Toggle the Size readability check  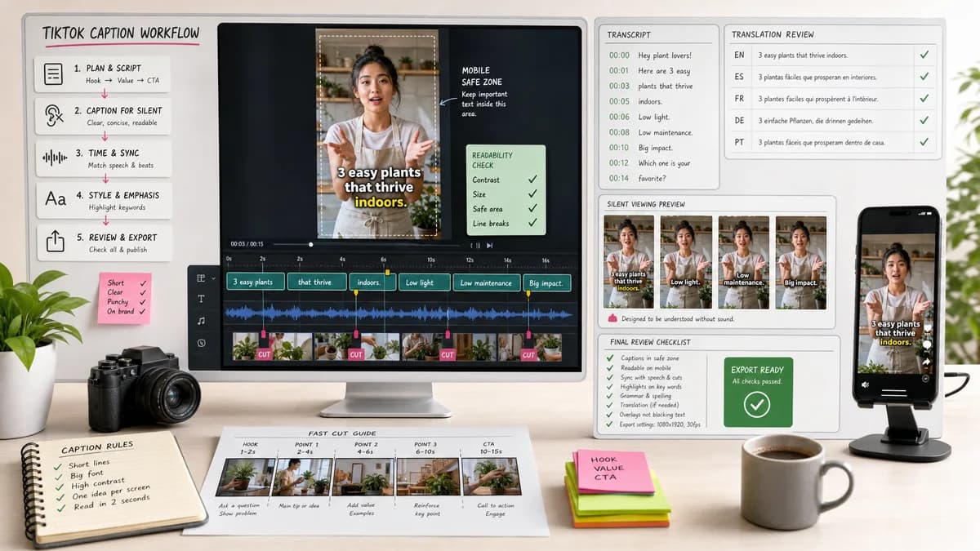[x=532, y=194]
